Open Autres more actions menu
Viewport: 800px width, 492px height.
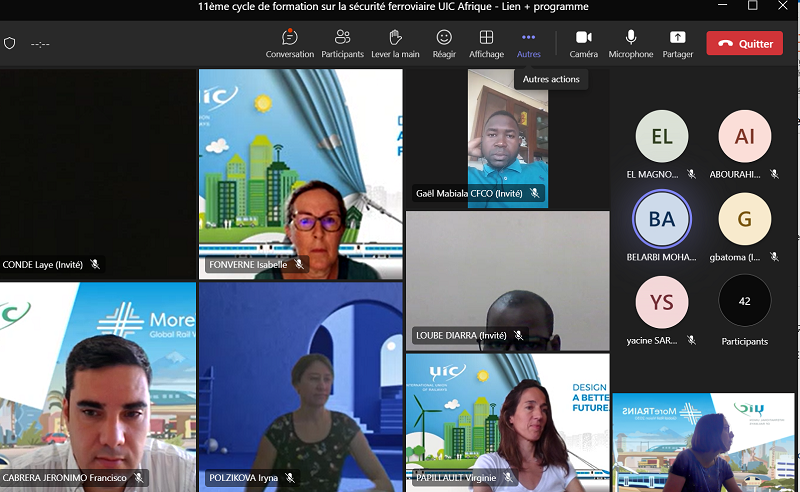[529, 44]
